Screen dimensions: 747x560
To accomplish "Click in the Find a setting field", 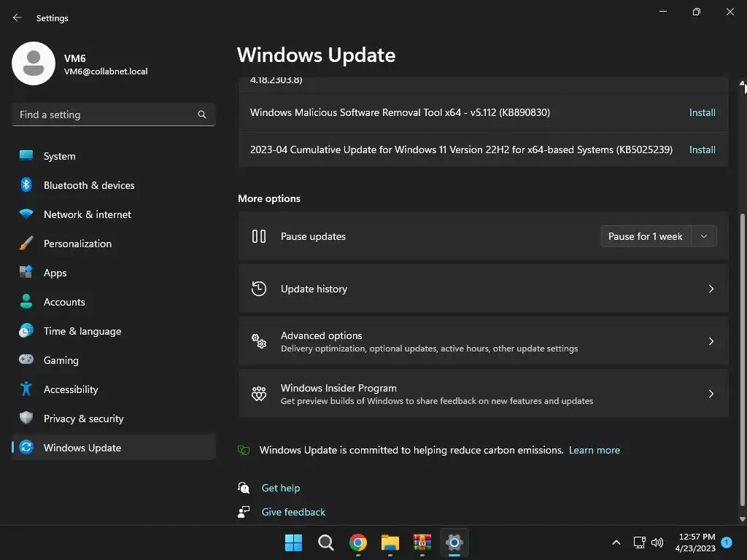I will [113, 114].
